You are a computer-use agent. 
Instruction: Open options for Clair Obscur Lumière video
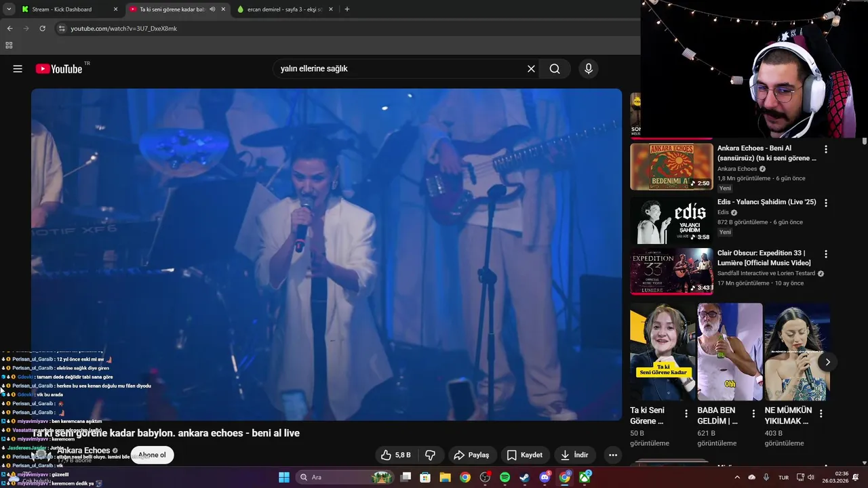pos(825,254)
